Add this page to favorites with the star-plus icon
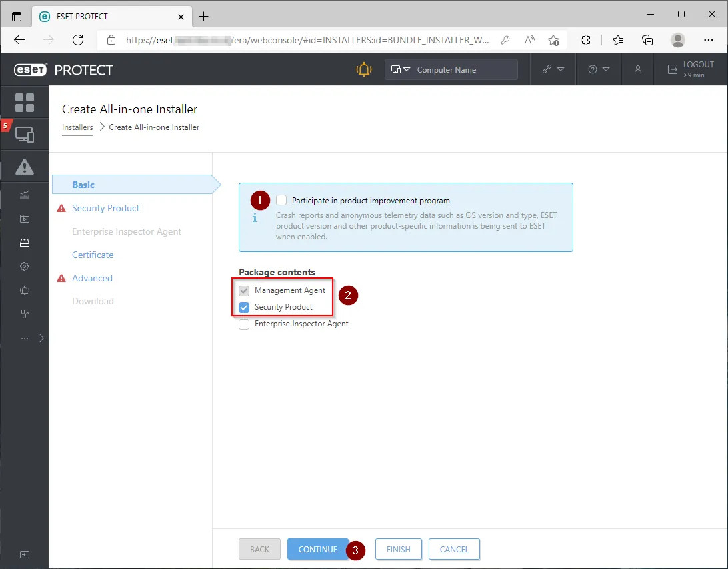The height and width of the screenshot is (569, 728). tap(553, 41)
